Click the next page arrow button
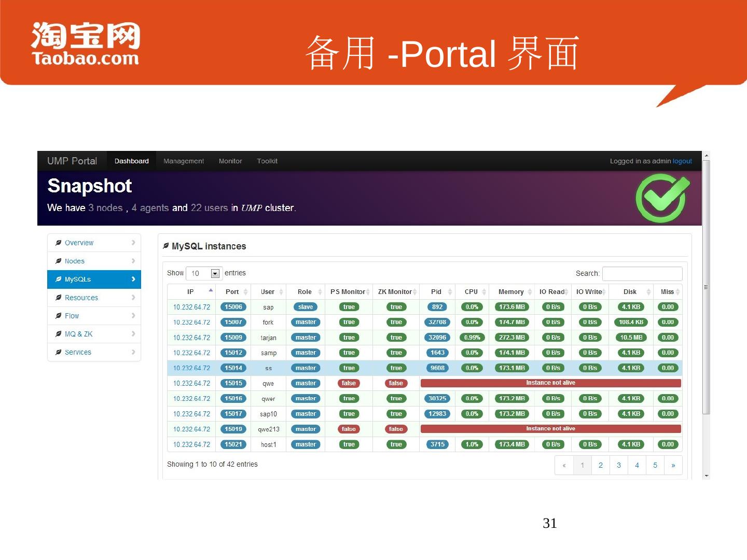This screenshot has height=560, width=747. 673,465
